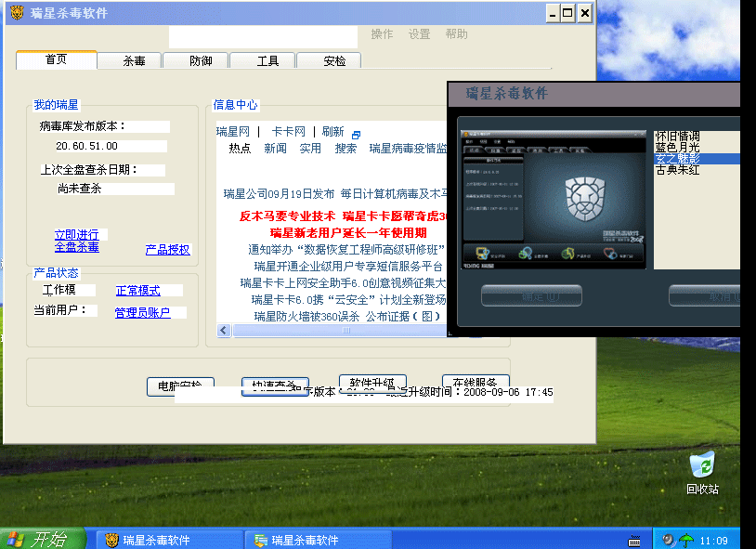Click the 在线服务 button
Screen dimensions: 756x549
[x=476, y=384]
